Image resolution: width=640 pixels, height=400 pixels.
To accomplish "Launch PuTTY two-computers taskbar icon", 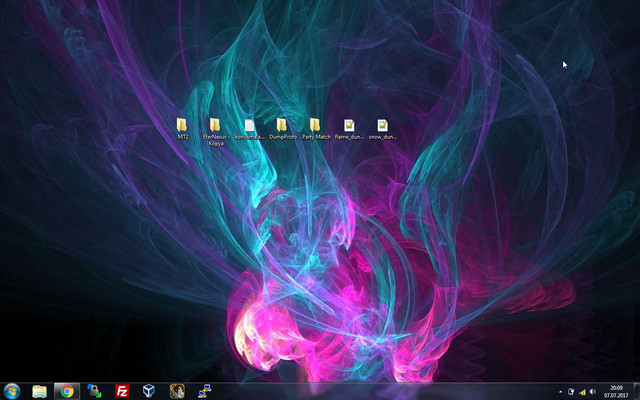I will pos(204,391).
